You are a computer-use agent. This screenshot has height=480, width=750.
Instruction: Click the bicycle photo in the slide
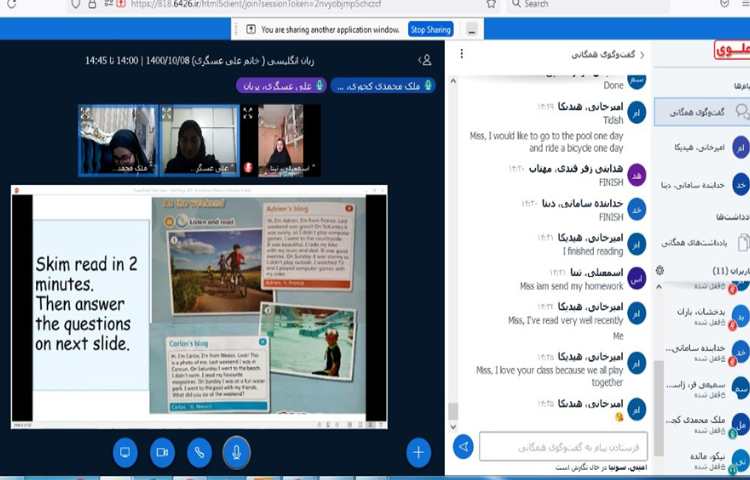tap(215, 271)
